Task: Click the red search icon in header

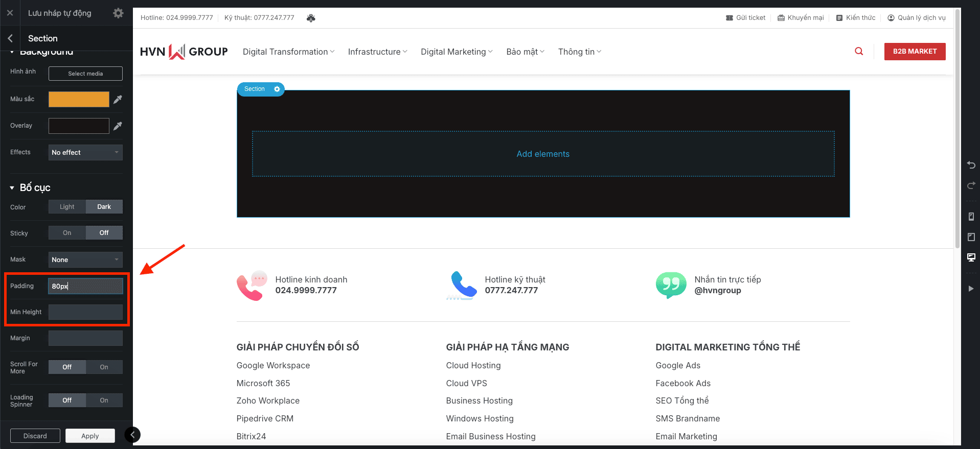Action: (x=859, y=52)
